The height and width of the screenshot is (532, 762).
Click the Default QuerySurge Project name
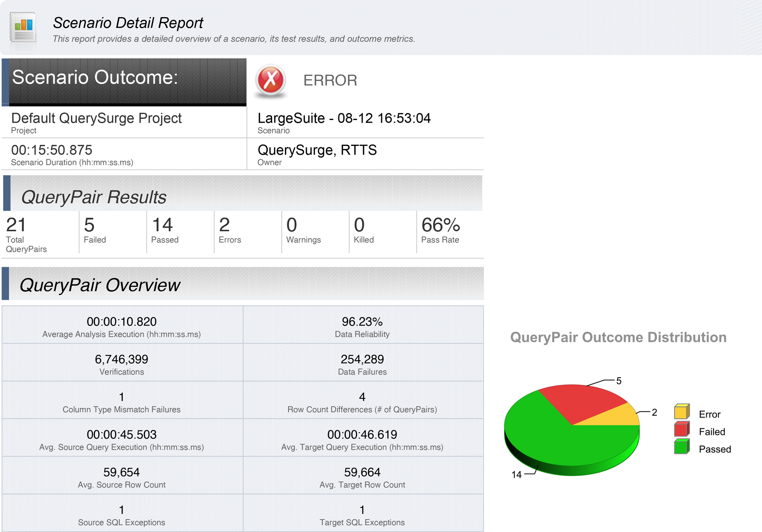coord(96,118)
